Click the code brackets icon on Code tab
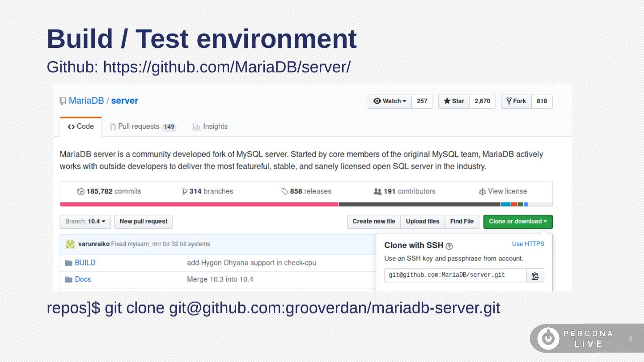The width and height of the screenshot is (644, 362). coord(71,127)
